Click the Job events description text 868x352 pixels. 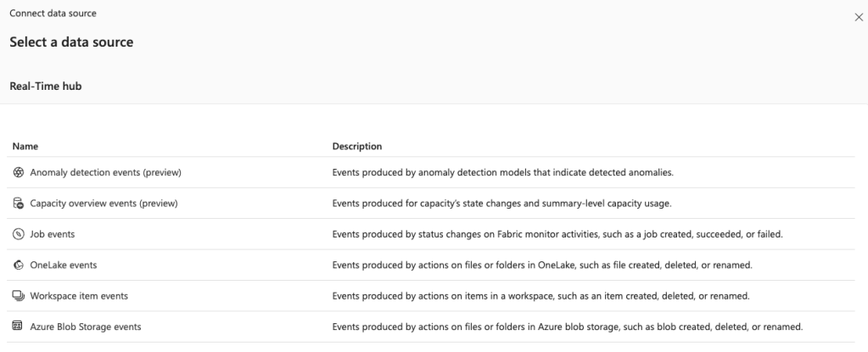(x=556, y=234)
